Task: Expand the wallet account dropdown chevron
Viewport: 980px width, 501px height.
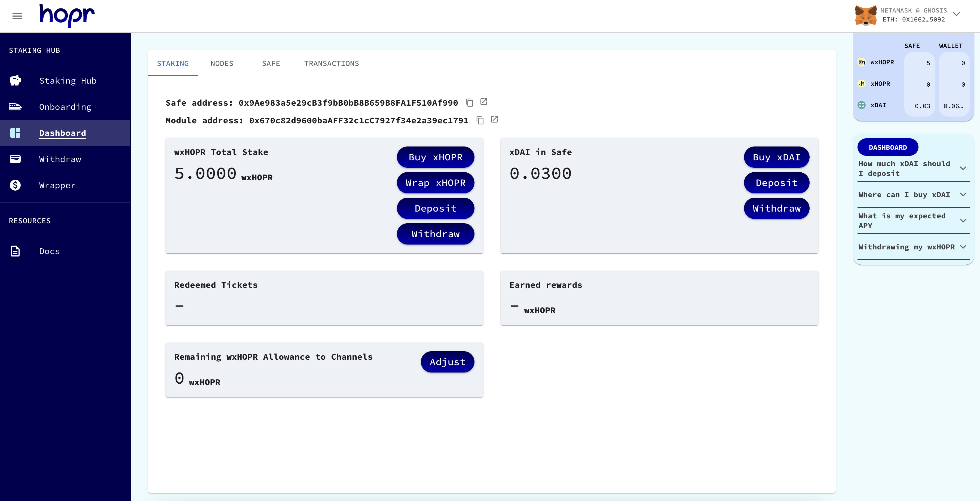Action: tap(956, 14)
